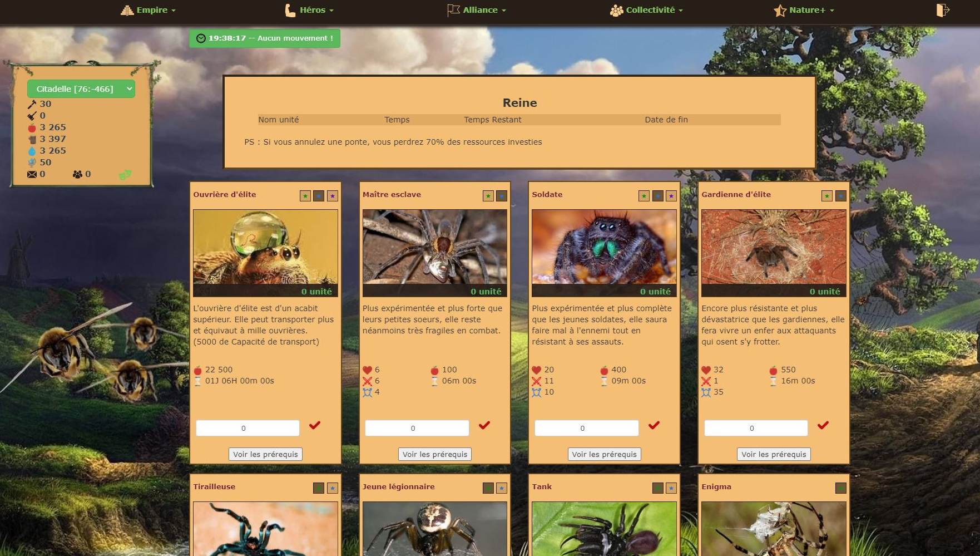Click the green theater masks icon

pos(125,175)
